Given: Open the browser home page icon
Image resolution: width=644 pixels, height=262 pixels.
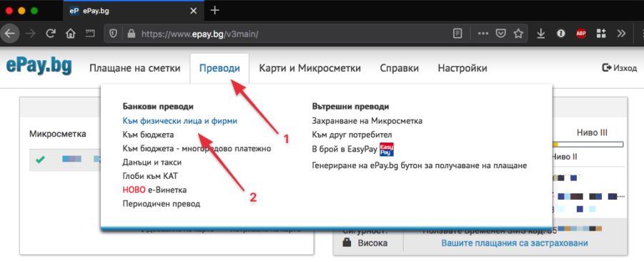Looking at the screenshot, I should pos(71,34).
